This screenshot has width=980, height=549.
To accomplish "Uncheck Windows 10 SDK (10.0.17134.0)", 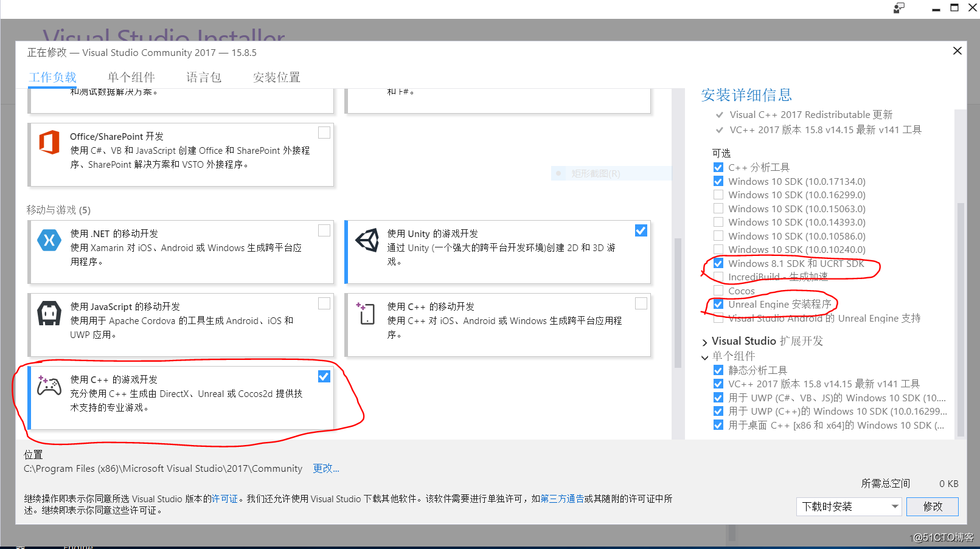I will click(718, 181).
